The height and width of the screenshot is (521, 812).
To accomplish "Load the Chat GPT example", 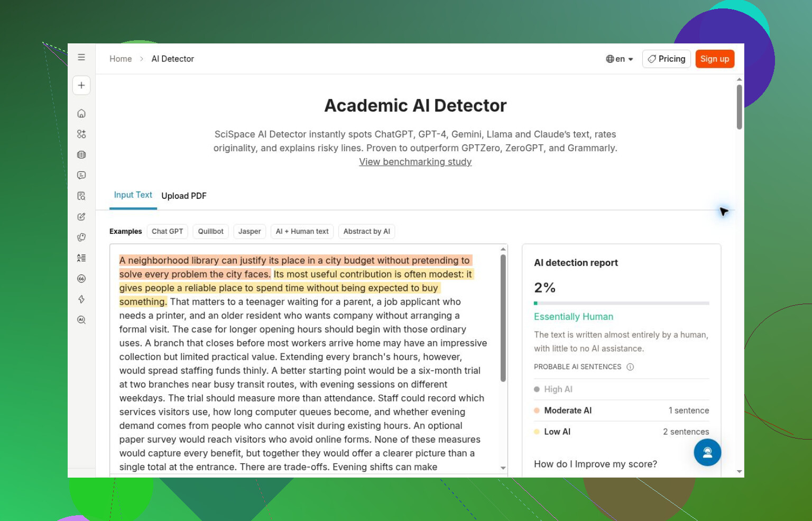I will (x=168, y=231).
